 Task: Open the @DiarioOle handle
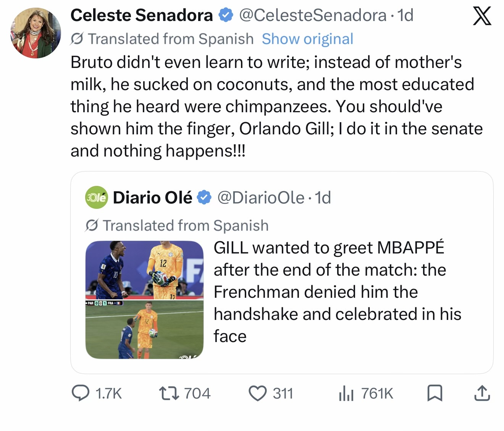(261, 197)
